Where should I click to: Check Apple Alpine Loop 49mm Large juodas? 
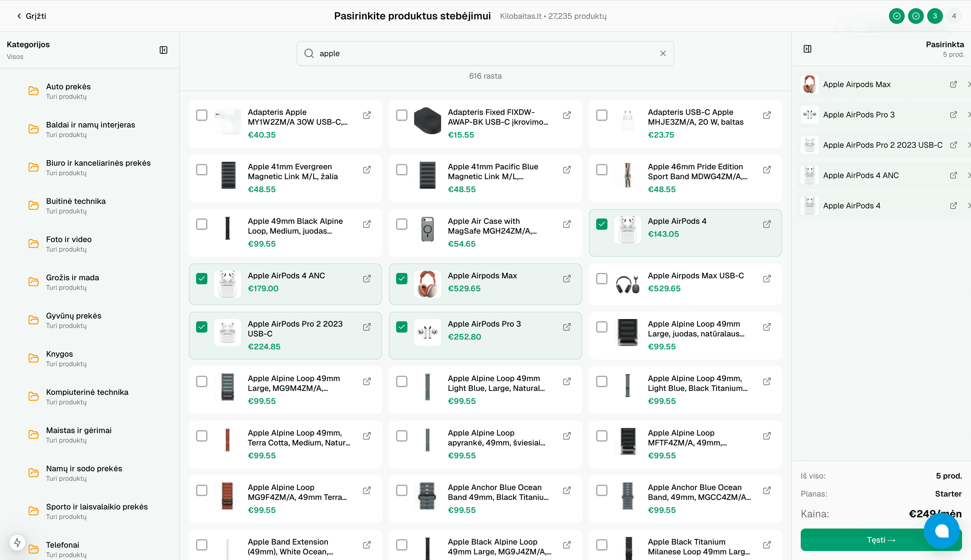click(601, 327)
